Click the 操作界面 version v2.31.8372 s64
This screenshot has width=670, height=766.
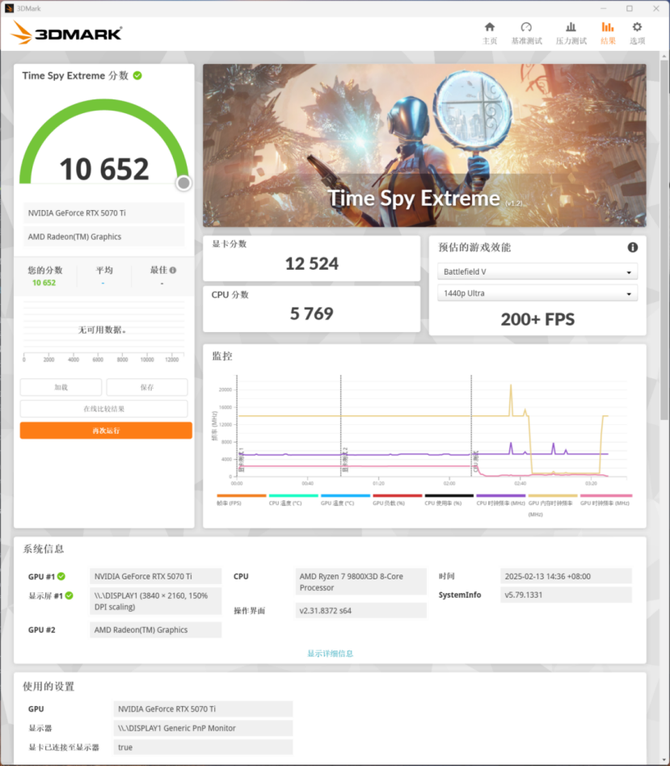tap(361, 611)
